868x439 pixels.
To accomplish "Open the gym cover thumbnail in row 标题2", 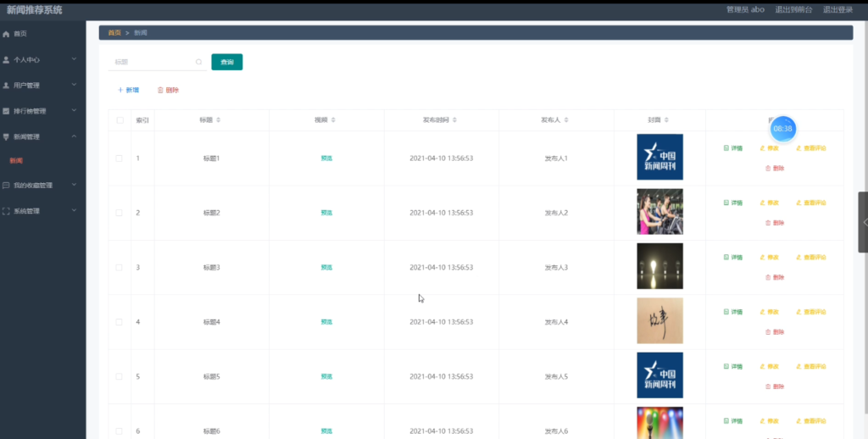I will [x=659, y=212].
